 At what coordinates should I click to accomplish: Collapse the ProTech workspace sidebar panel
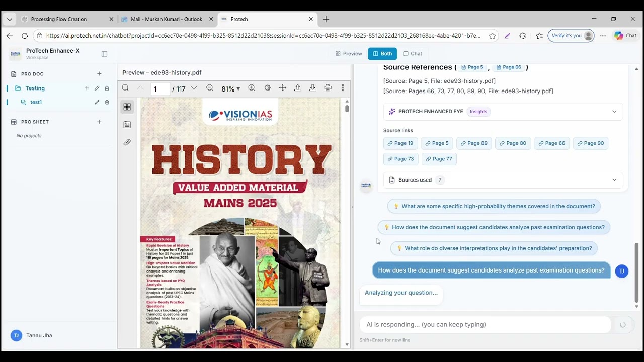pyautogui.click(x=104, y=54)
